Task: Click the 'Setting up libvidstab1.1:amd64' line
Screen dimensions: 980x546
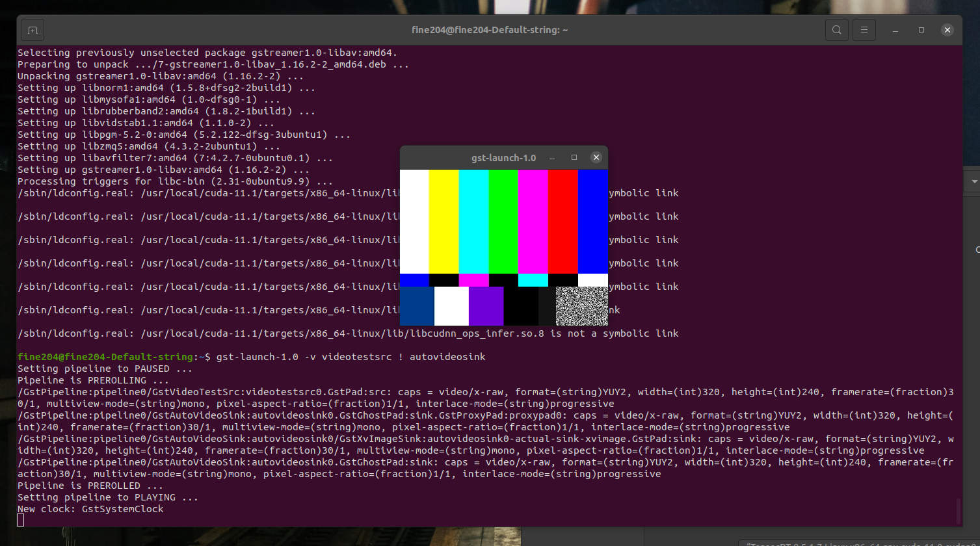Action: point(146,123)
